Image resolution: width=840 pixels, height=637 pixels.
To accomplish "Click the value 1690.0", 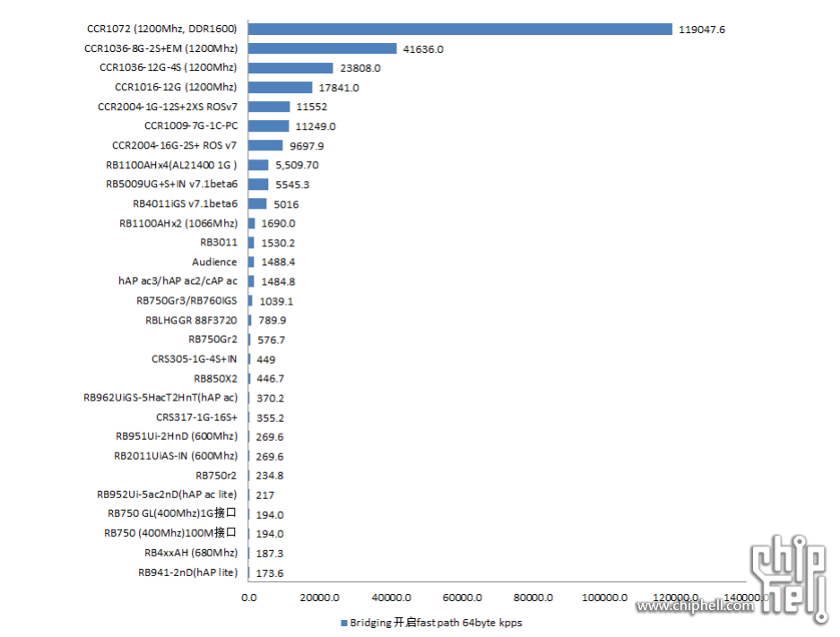I will (279, 223).
